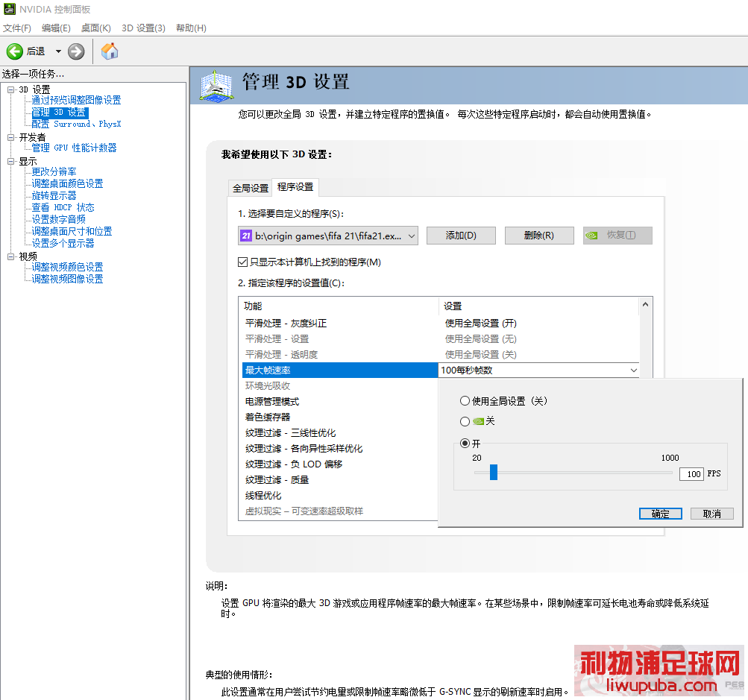Open 调整视频图像设置 task
This screenshot has height=700, width=748.
coord(67,279)
